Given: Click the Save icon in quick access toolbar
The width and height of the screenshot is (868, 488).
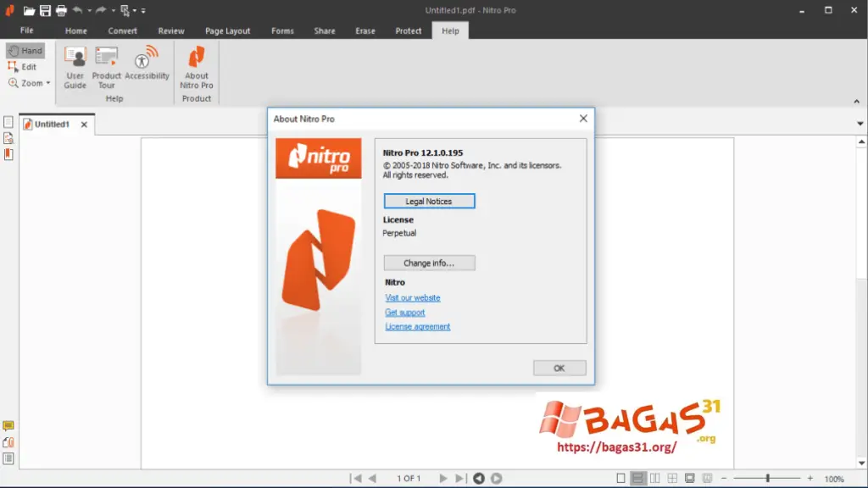Looking at the screenshot, I should point(44,10).
